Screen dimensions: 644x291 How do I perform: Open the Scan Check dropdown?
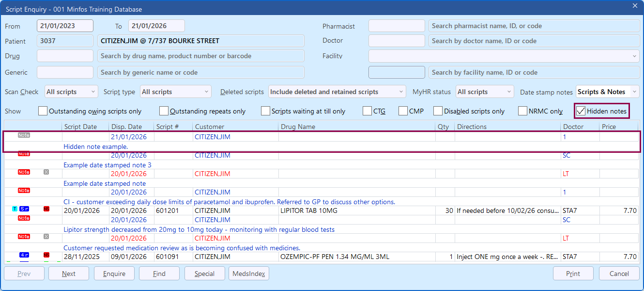click(x=71, y=92)
